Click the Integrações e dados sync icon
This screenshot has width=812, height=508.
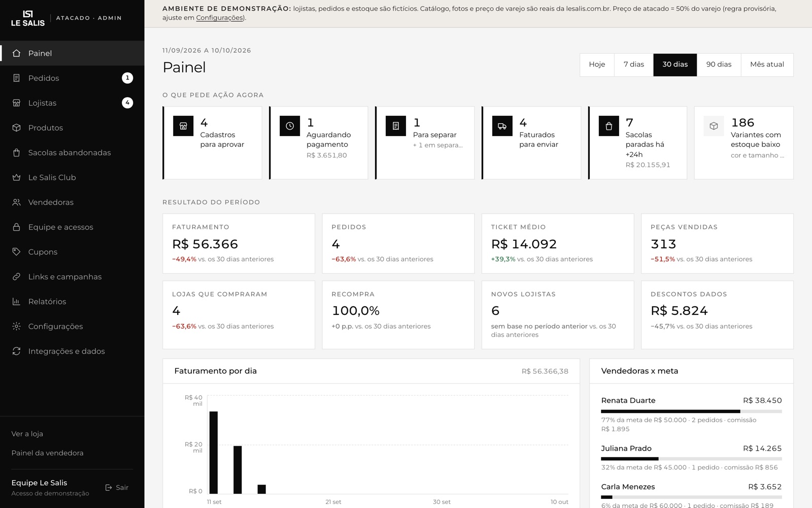click(16, 352)
